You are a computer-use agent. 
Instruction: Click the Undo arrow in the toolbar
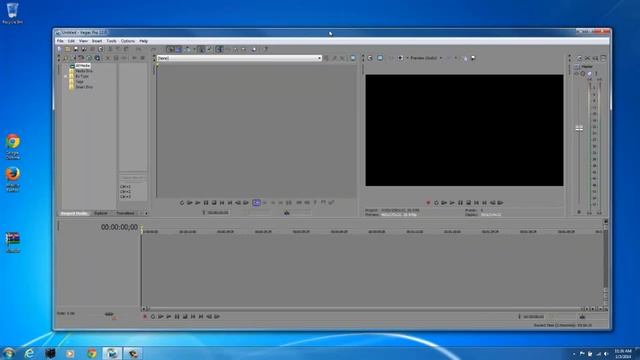(x=139, y=49)
